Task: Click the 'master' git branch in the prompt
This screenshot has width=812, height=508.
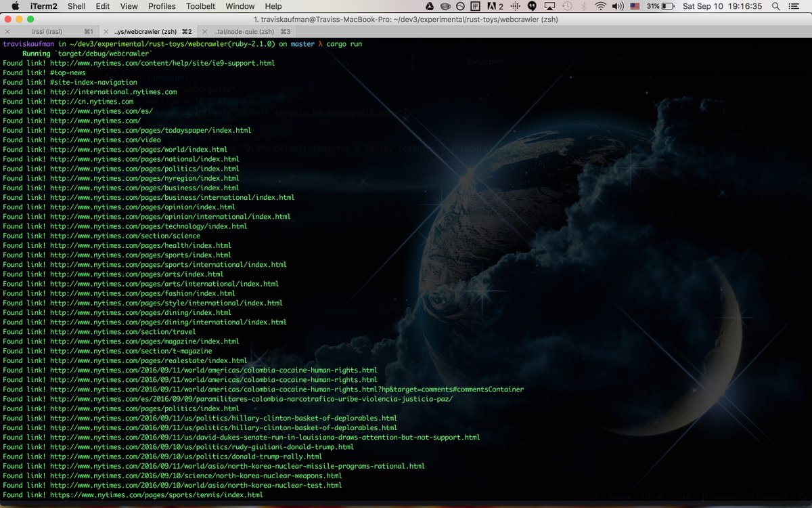Action: (x=302, y=44)
